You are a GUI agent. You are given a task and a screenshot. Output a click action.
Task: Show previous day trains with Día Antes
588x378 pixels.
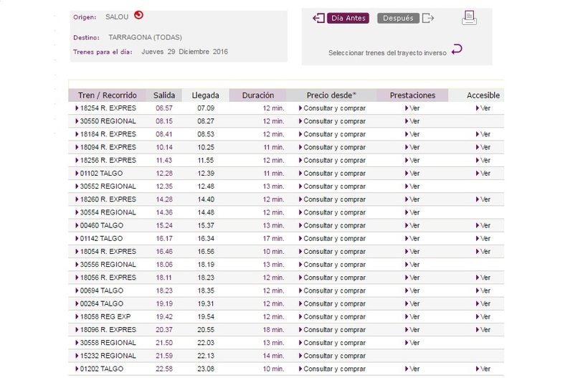click(x=348, y=18)
